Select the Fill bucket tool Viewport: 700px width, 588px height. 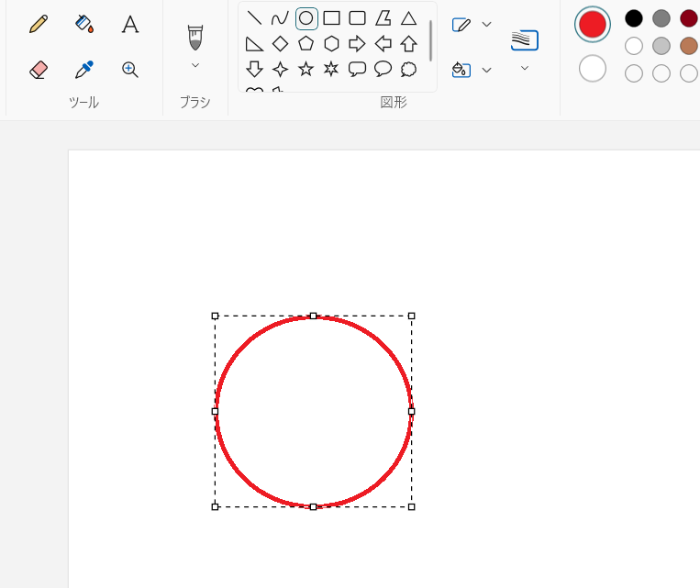(84, 24)
